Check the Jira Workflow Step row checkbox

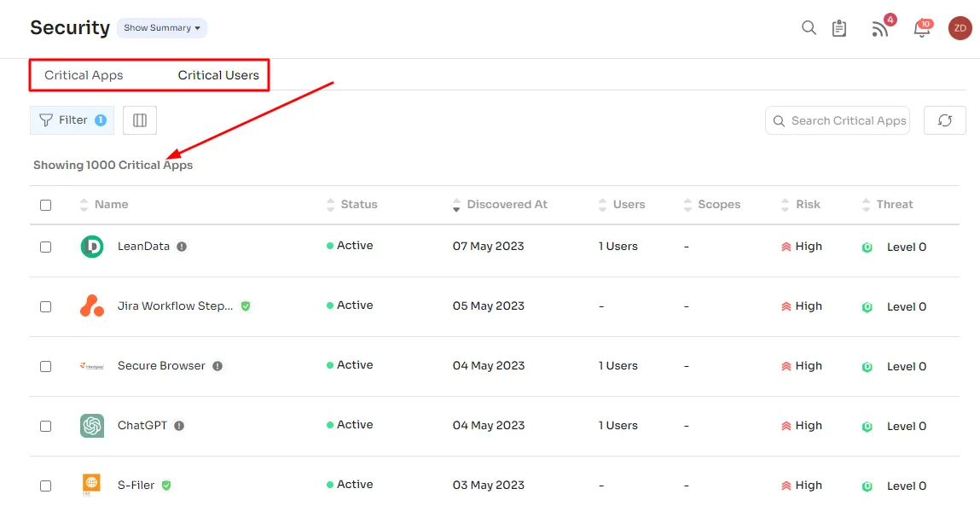[45, 307]
